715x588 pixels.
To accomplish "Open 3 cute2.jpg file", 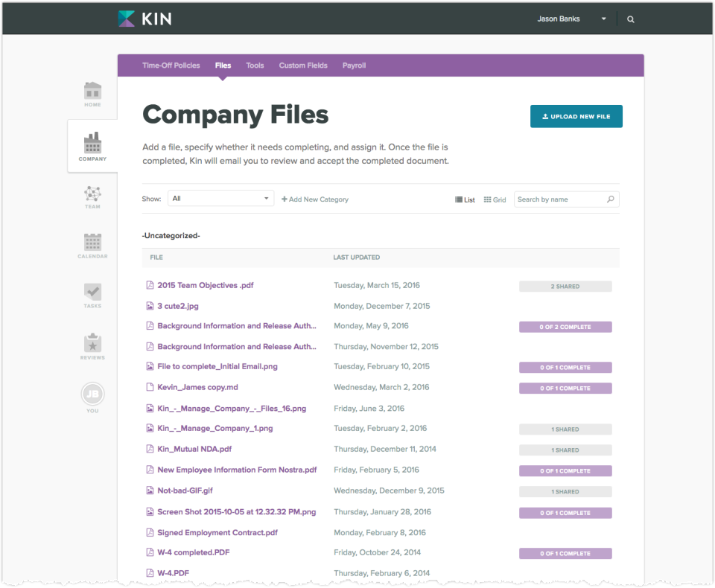I will 178,306.
